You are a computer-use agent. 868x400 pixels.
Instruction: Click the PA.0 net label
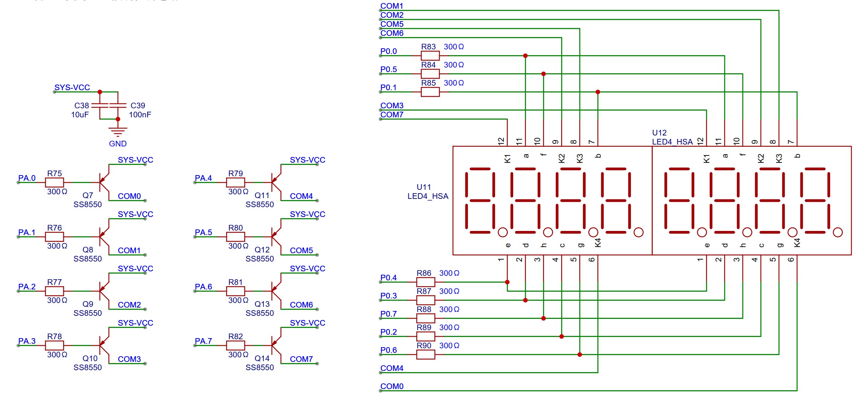coord(27,178)
